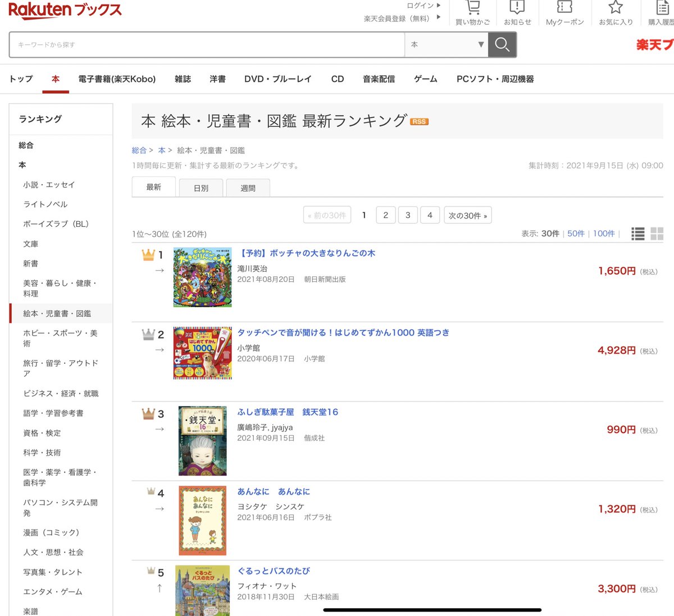Open the あんなに あんなに title link
Image resolution: width=674 pixels, height=616 pixels.
pyautogui.click(x=274, y=491)
